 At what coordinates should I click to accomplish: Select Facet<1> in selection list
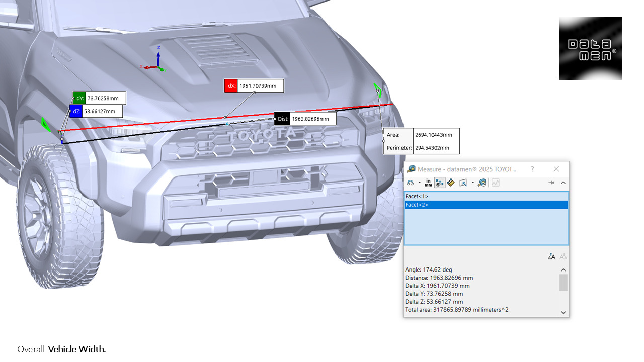(486, 196)
